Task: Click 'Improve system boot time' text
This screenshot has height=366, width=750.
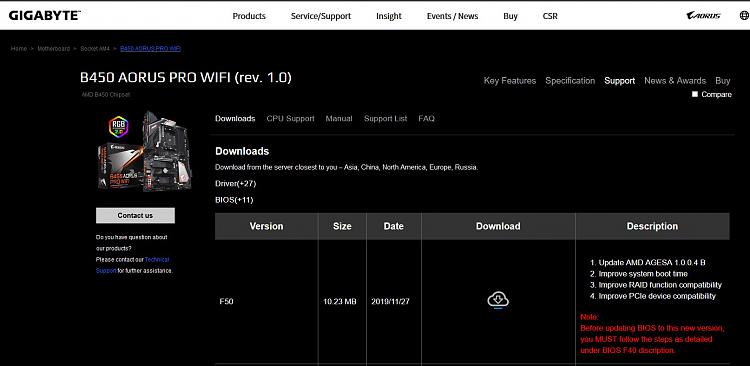Action: [643, 274]
